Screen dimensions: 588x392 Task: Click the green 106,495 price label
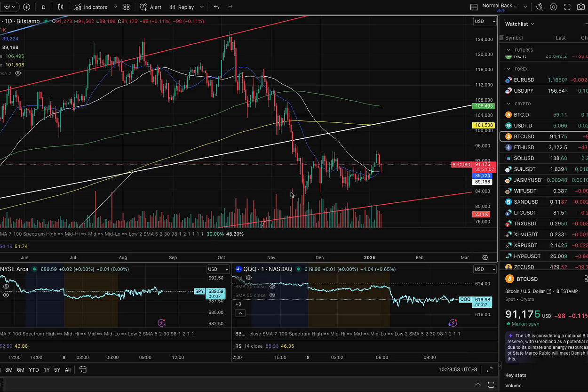pyautogui.click(x=484, y=106)
